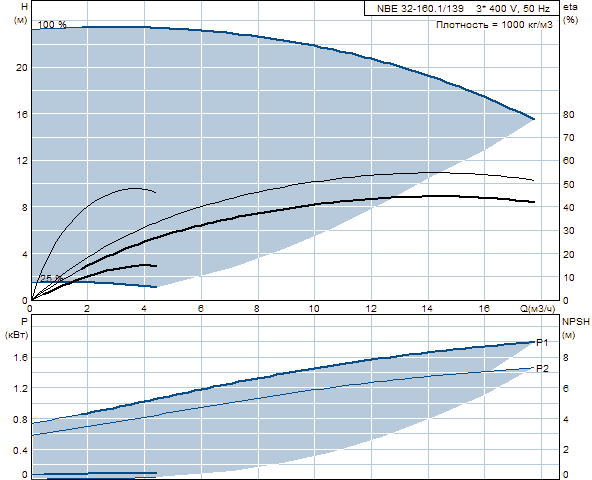
Task: Click the 25 % curve label
Action: (51, 278)
